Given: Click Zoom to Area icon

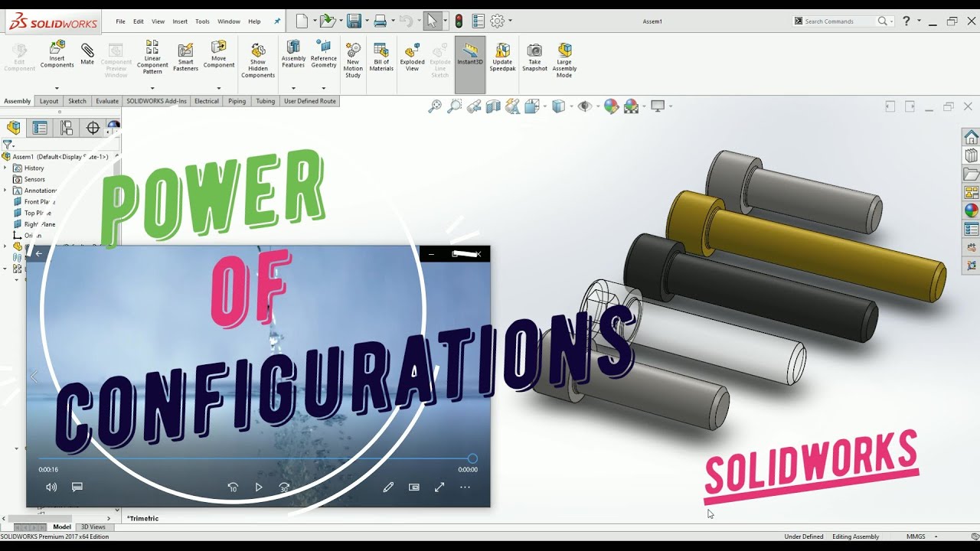Looking at the screenshot, I should [x=454, y=106].
